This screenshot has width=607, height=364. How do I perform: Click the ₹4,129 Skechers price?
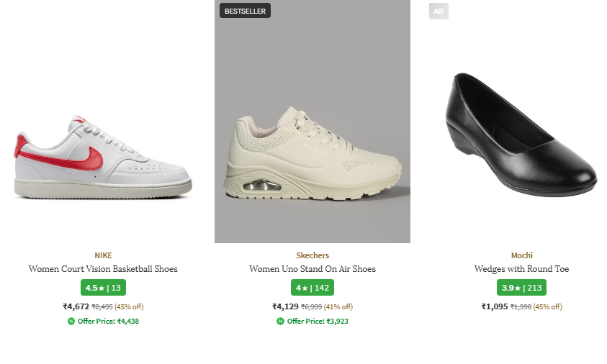tap(285, 306)
